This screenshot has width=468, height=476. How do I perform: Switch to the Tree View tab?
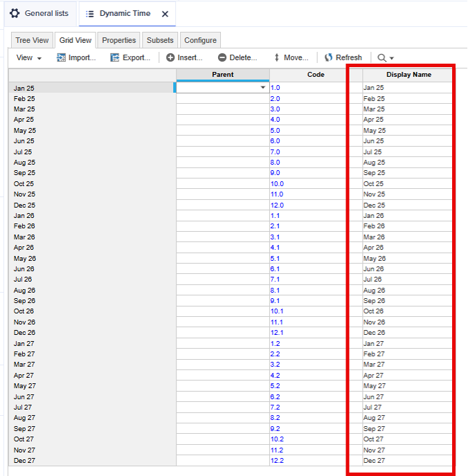tap(32, 40)
